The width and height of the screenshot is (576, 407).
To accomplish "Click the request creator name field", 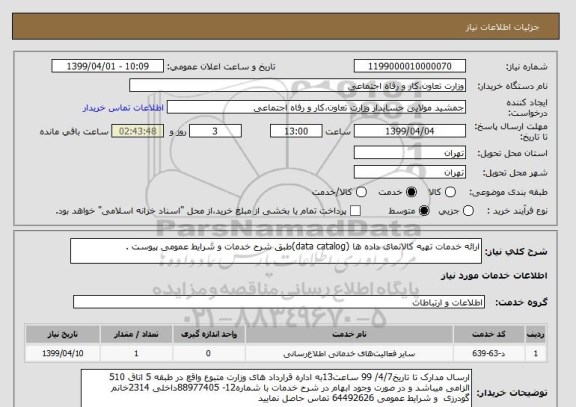I will (x=316, y=108).
